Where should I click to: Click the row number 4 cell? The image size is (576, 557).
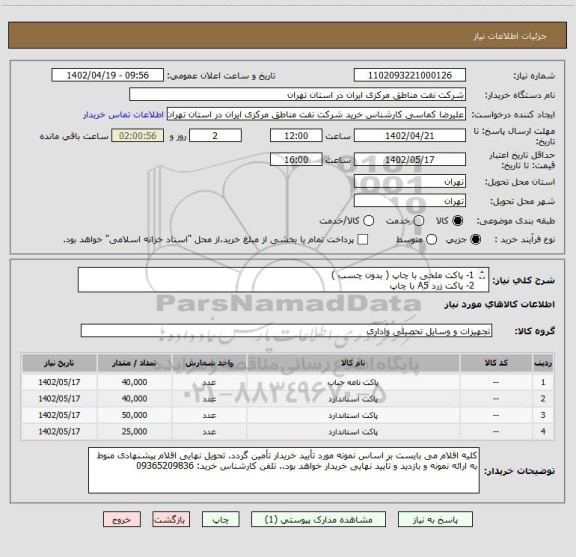[x=543, y=432]
